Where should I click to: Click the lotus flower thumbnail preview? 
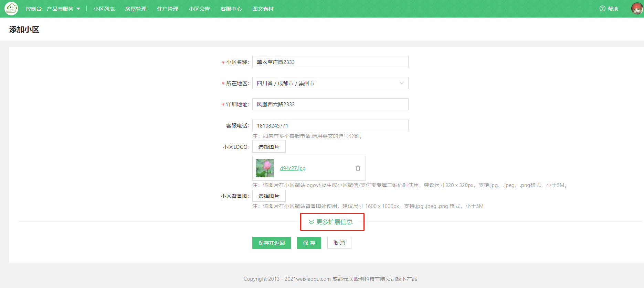(265, 168)
